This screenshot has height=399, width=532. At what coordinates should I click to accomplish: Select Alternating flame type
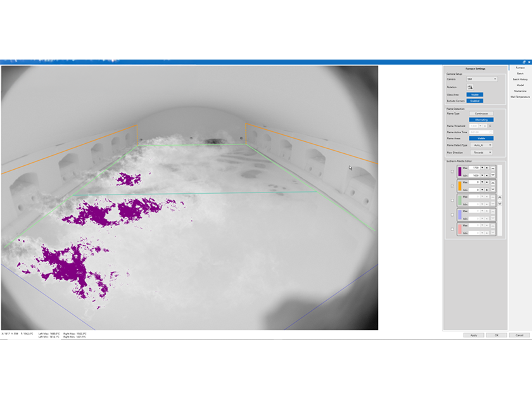pyautogui.click(x=481, y=120)
